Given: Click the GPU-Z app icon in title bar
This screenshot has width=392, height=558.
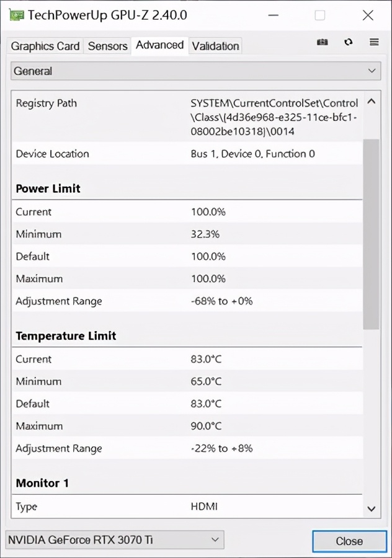Looking at the screenshot, I should (x=16, y=15).
